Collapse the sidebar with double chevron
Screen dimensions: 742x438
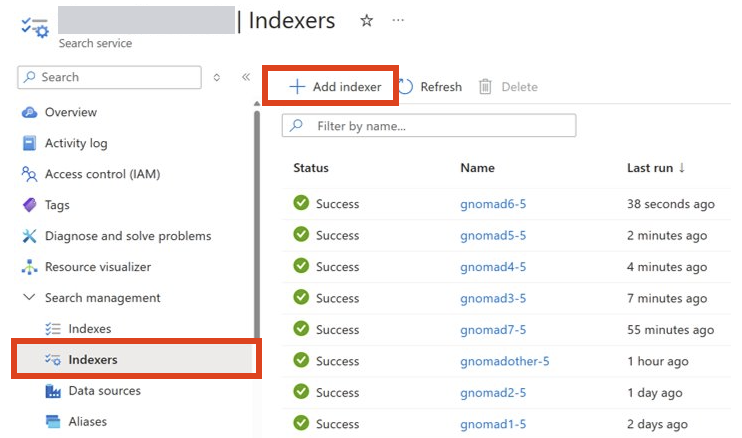pyautogui.click(x=246, y=77)
